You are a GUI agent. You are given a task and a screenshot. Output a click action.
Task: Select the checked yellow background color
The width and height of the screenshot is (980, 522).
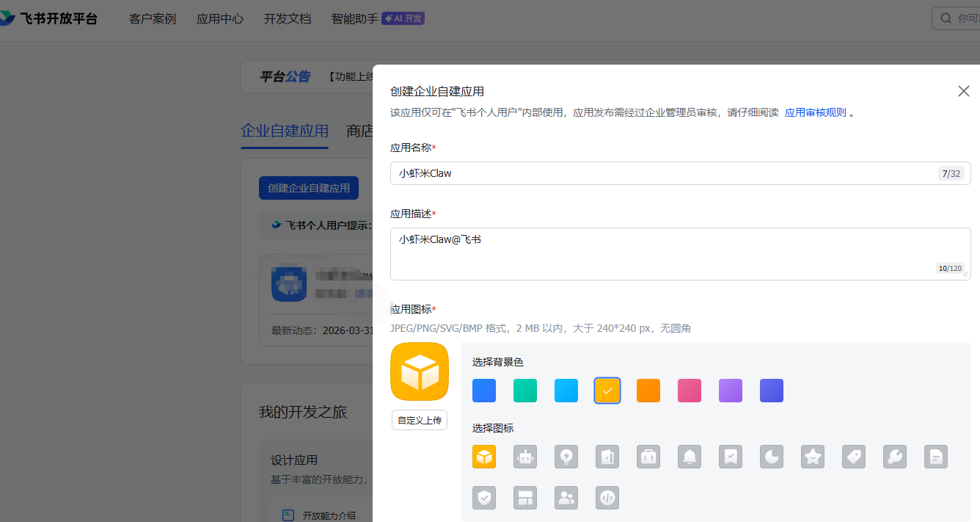point(607,391)
